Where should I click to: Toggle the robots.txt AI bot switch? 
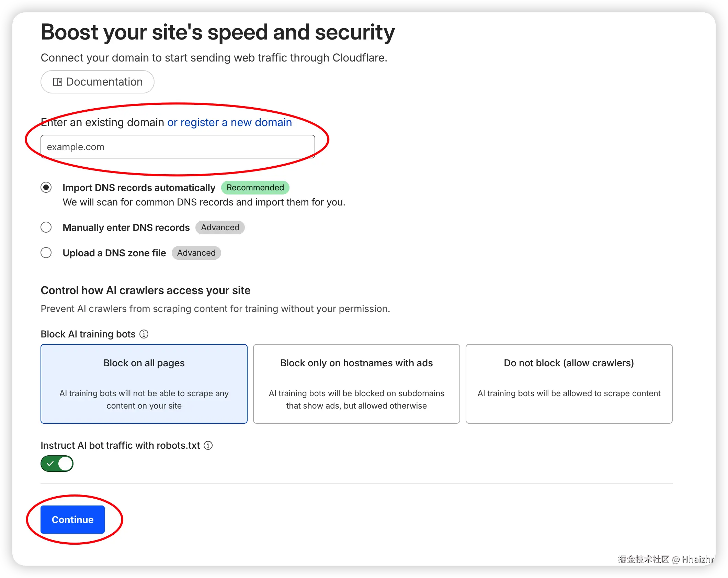click(57, 464)
